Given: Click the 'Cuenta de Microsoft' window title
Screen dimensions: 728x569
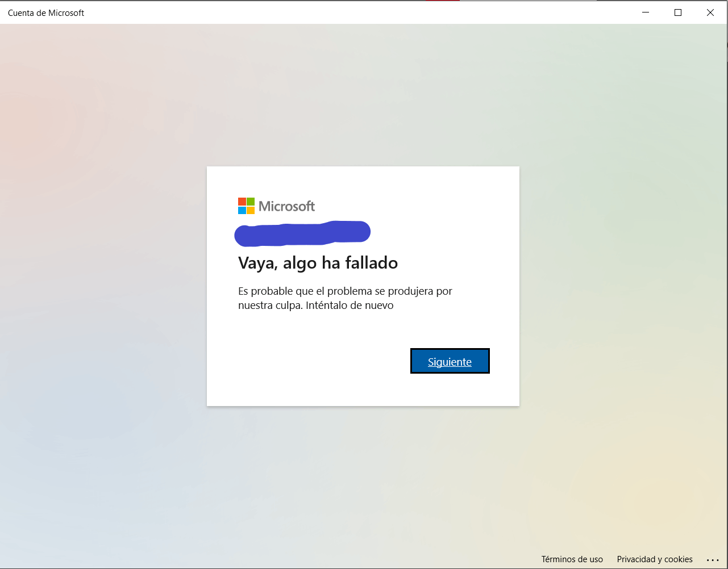Looking at the screenshot, I should (46, 12).
